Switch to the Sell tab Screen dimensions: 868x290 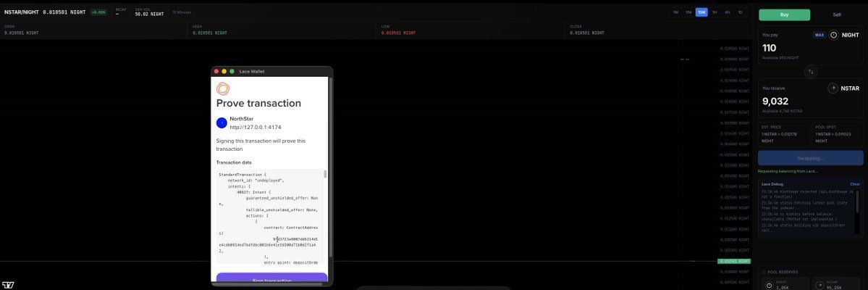[837, 15]
